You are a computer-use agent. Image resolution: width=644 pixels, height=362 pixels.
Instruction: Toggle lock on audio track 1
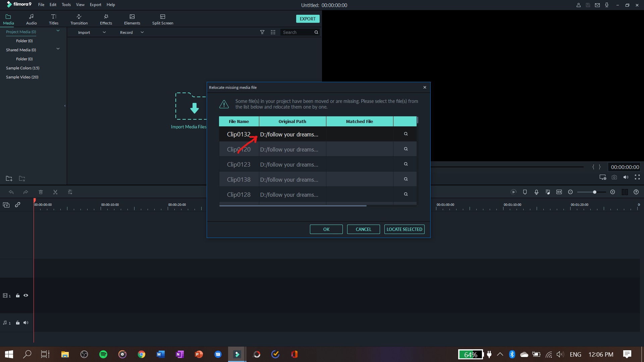pyautogui.click(x=18, y=323)
